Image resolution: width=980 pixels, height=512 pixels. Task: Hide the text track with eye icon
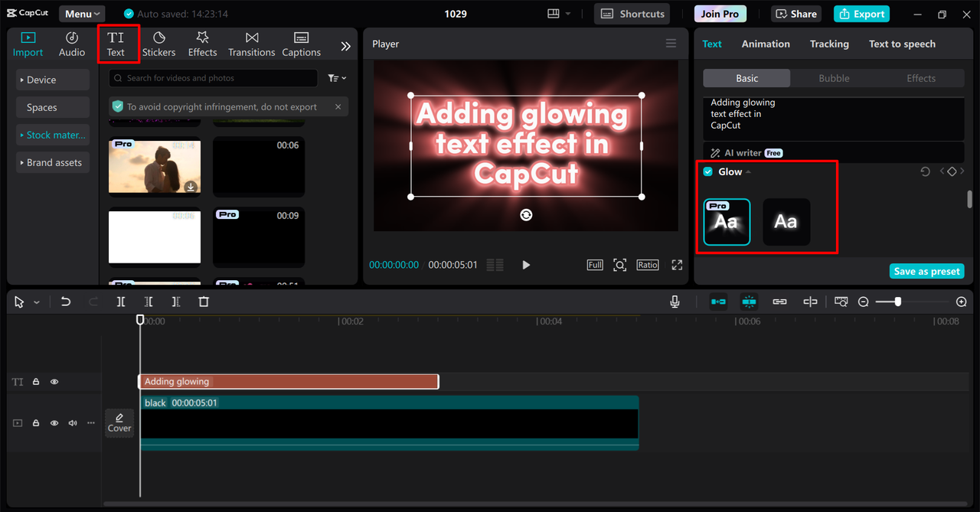54,381
